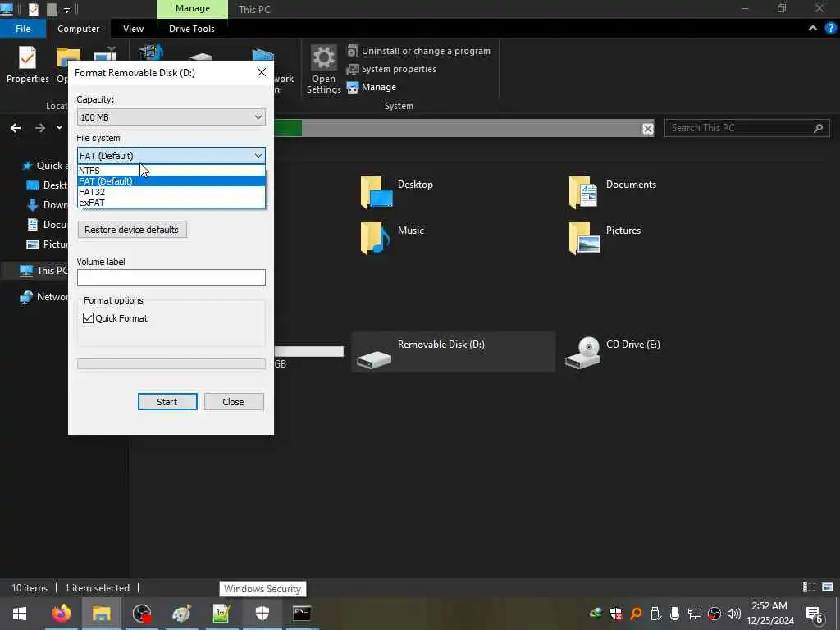Click the green address bar progress
The height and width of the screenshot is (630, 840).
click(288, 129)
